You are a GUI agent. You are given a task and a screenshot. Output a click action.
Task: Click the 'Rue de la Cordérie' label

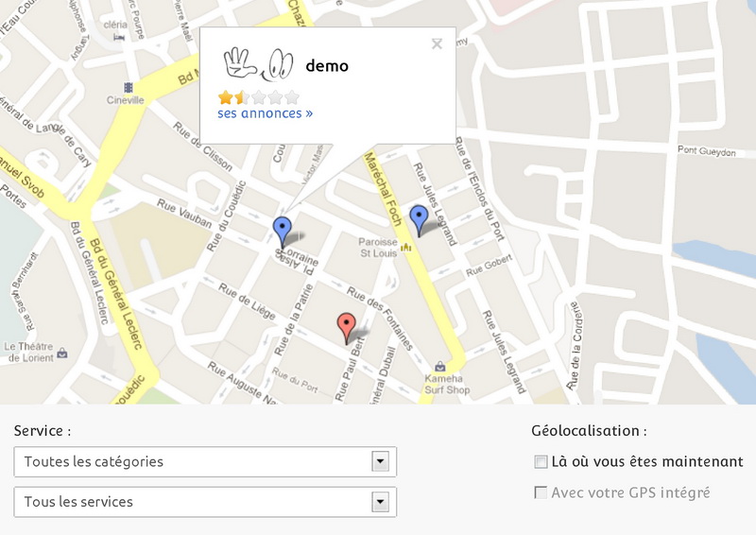576,345
